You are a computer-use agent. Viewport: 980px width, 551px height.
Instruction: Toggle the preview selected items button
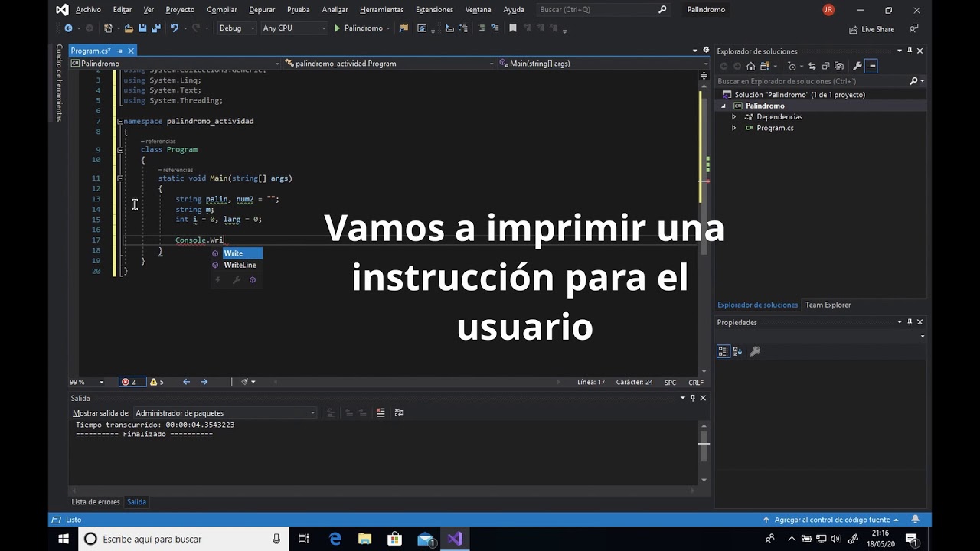[871, 66]
